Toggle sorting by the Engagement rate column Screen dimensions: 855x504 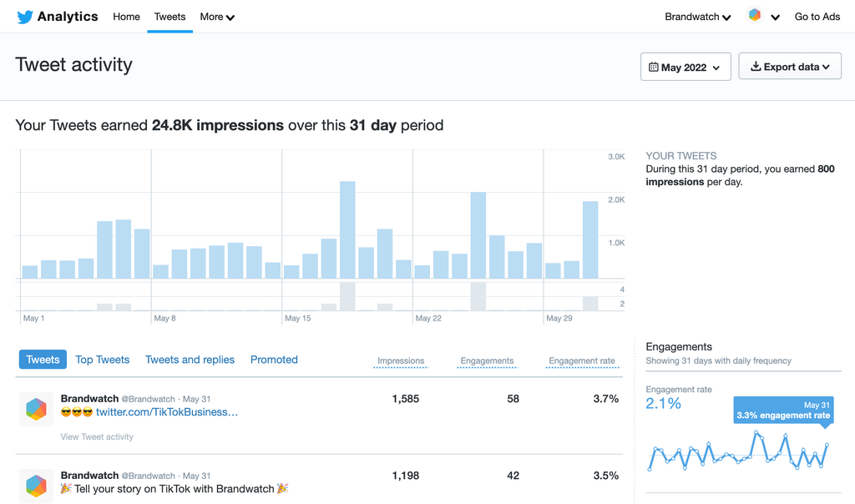[581, 360]
